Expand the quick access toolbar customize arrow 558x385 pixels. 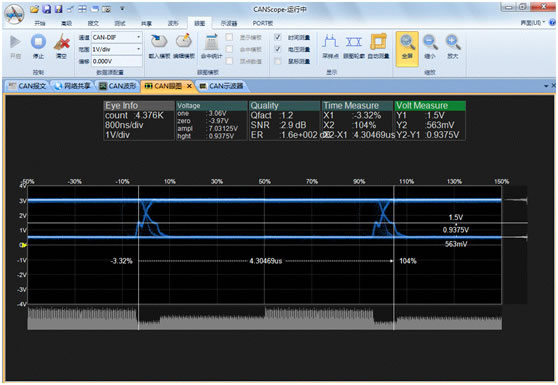pyautogui.click(x=122, y=9)
